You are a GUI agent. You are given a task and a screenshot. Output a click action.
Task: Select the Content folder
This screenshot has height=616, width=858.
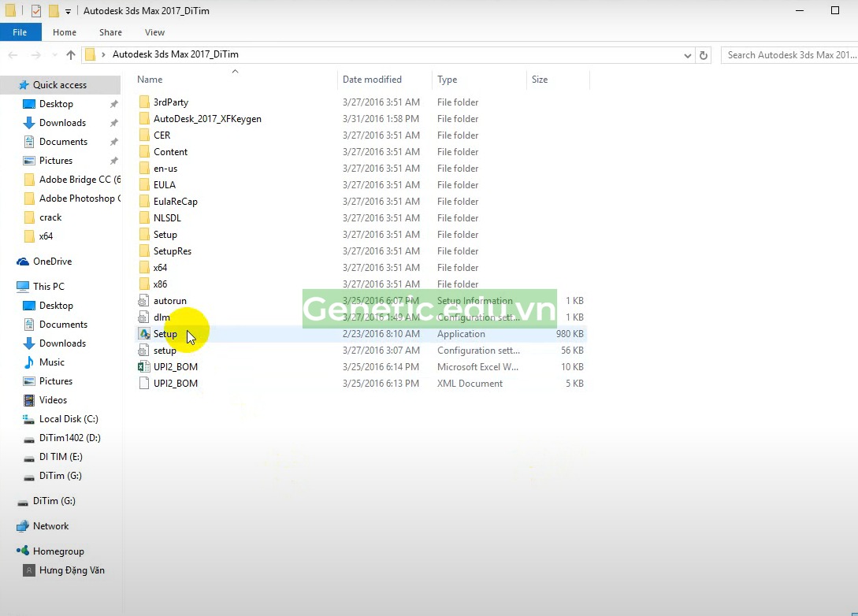170,151
